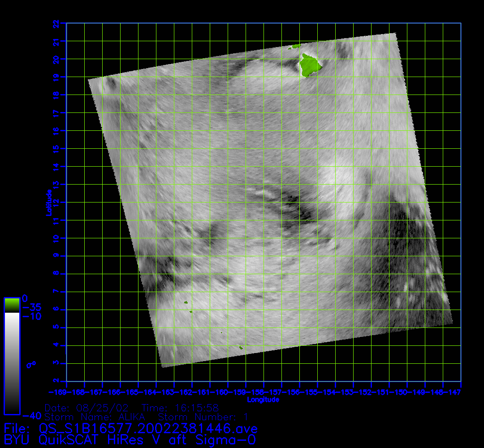Click the sigma-0 symbol beside the color bar

click(31, 364)
